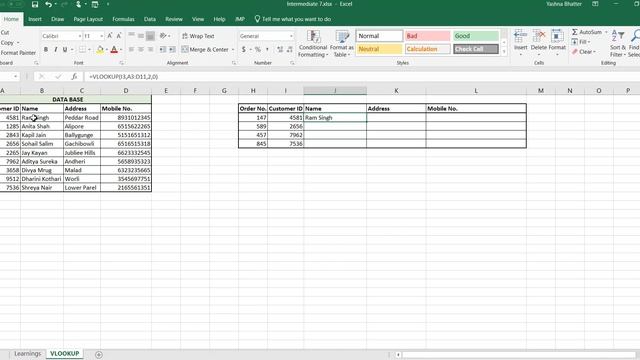Click the Delete cells icon
The image size is (640, 360).
539,36
